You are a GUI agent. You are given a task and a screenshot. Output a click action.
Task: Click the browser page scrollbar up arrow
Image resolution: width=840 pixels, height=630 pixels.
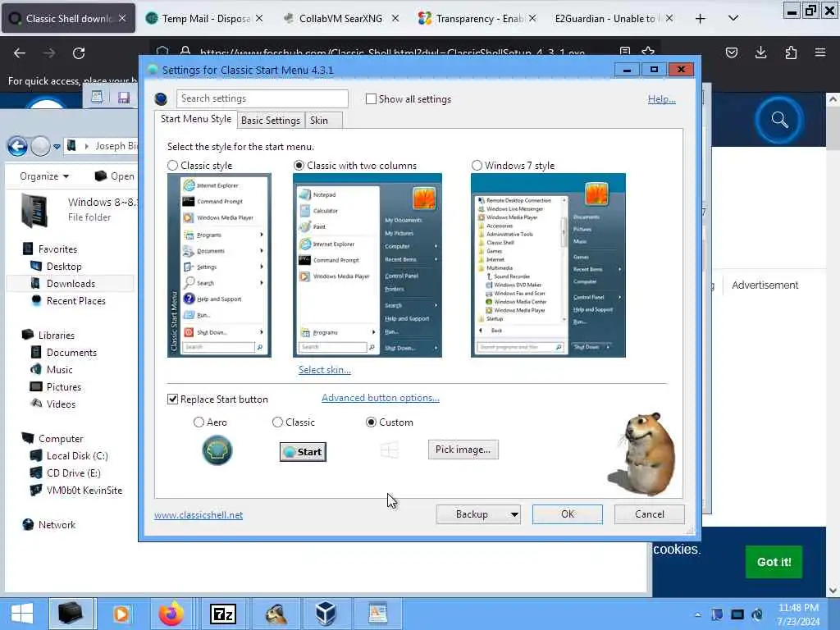[x=833, y=99]
